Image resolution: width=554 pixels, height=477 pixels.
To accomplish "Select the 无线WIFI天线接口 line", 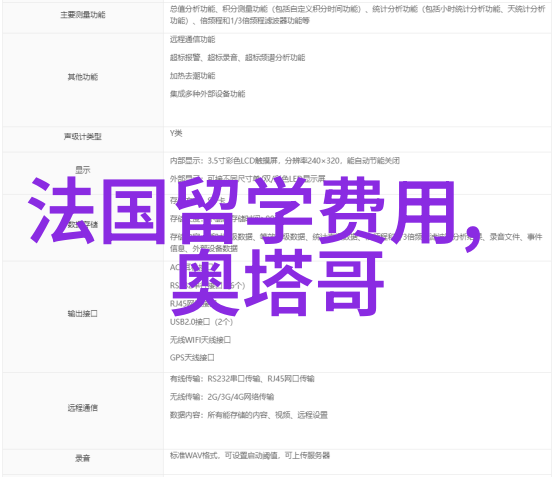I will click(x=200, y=340).
